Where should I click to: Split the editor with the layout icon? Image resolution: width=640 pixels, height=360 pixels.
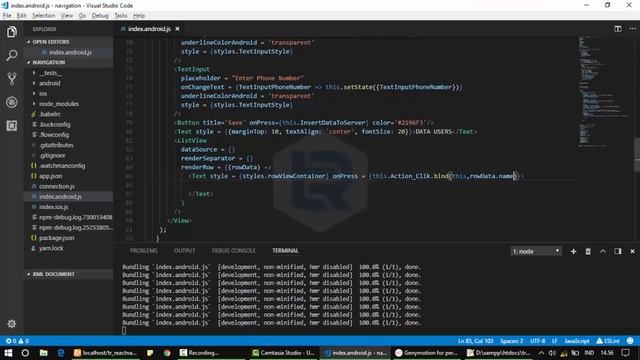[x=618, y=29]
